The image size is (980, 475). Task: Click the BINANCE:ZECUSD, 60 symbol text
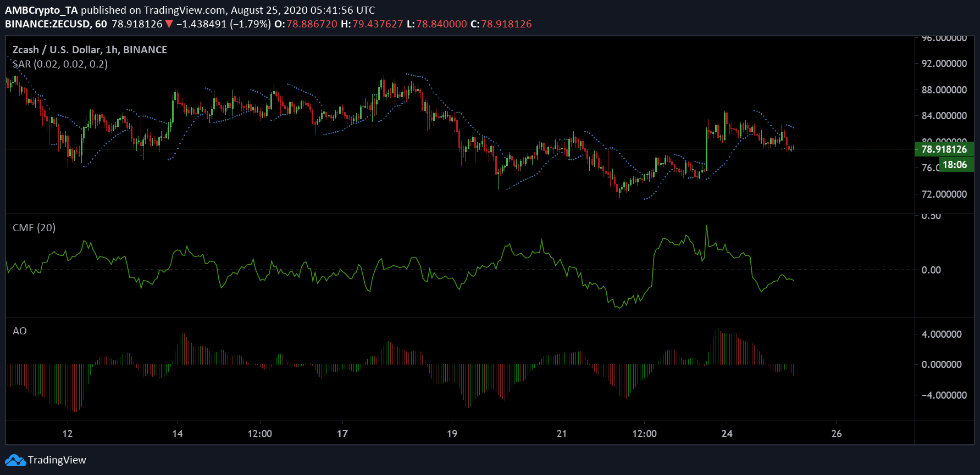(56, 24)
